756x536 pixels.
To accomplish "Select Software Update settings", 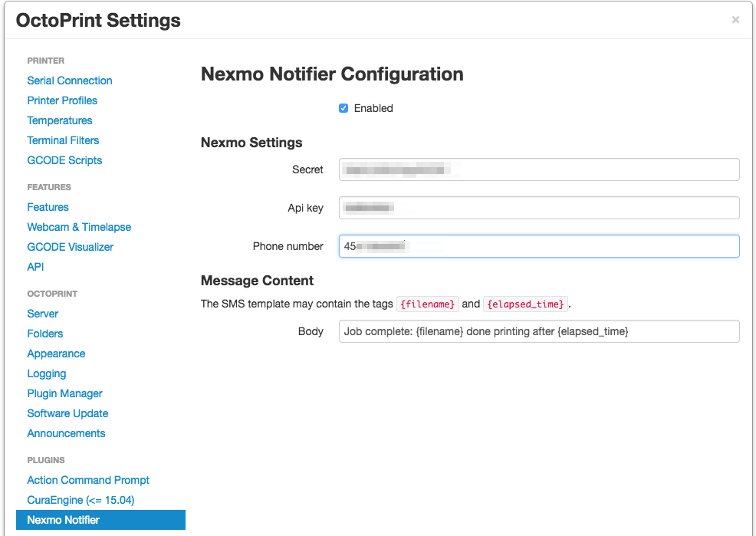I will [x=67, y=413].
